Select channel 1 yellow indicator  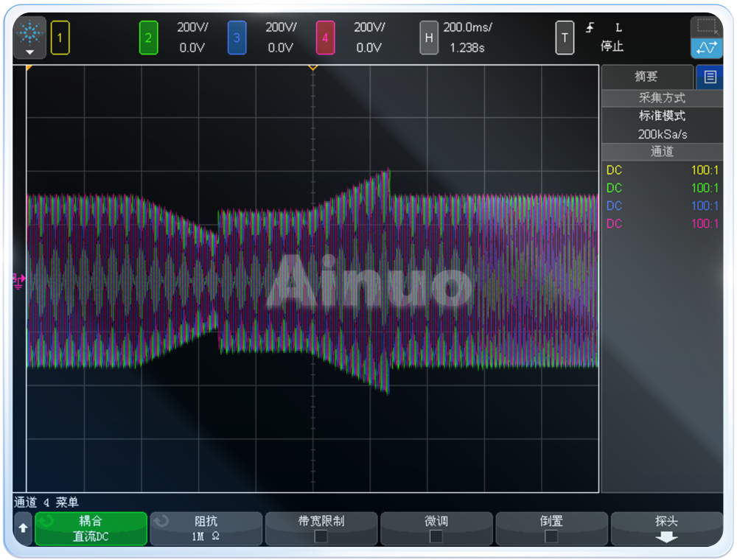point(60,38)
